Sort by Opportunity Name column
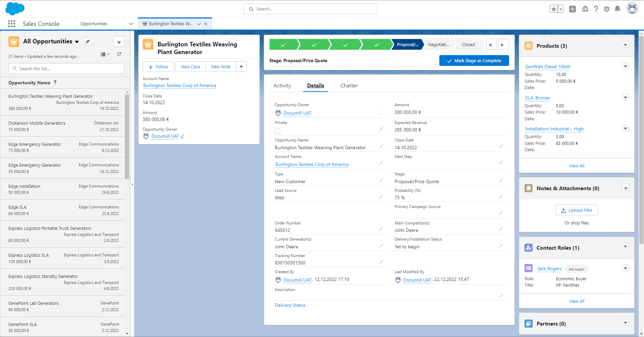The width and height of the screenshot is (644, 337). pyautogui.click(x=33, y=83)
